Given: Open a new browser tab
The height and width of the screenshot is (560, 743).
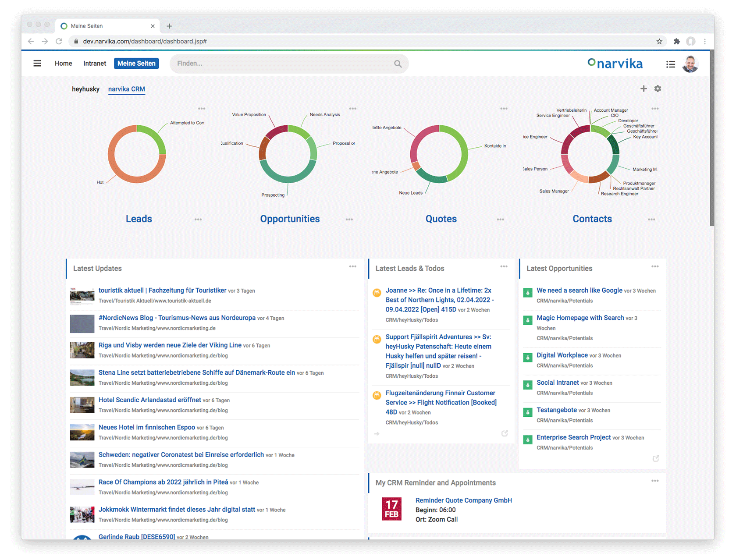Looking at the screenshot, I should (x=169, y=26).
